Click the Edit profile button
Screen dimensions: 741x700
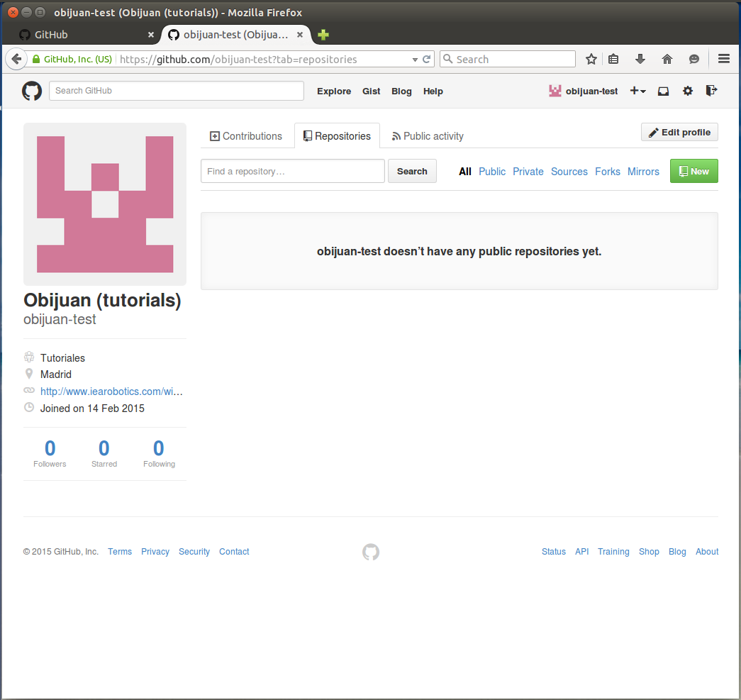pos(679,133)
